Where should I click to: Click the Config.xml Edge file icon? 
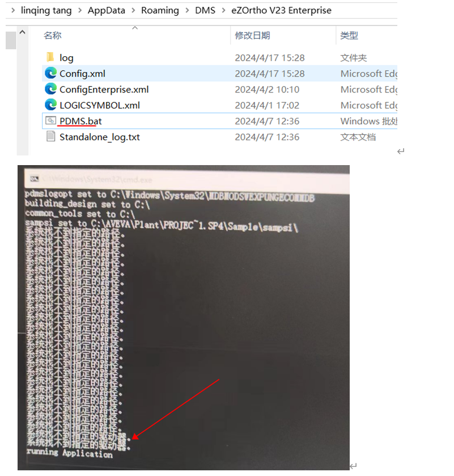pyautogui.click(x=50, y=73)
